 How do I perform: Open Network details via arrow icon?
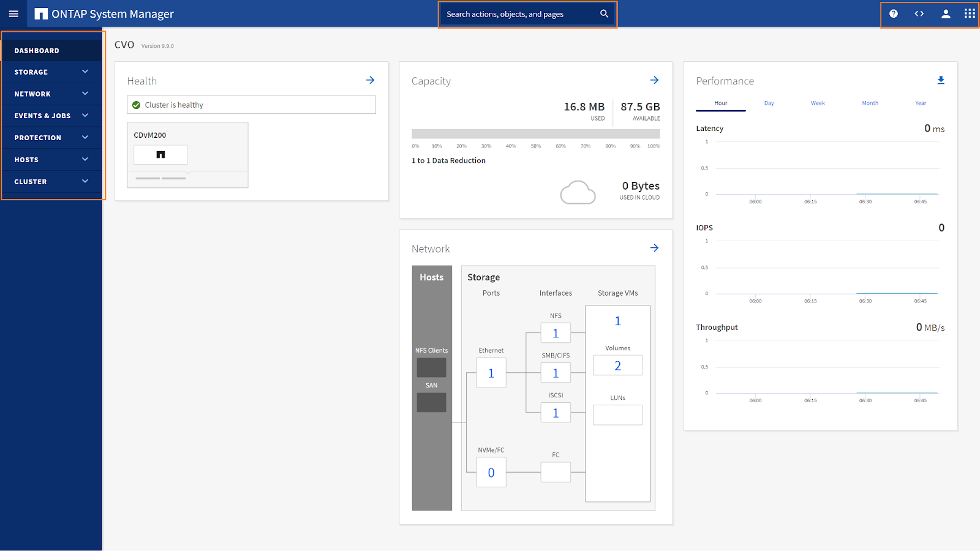[x=654, y=248]
